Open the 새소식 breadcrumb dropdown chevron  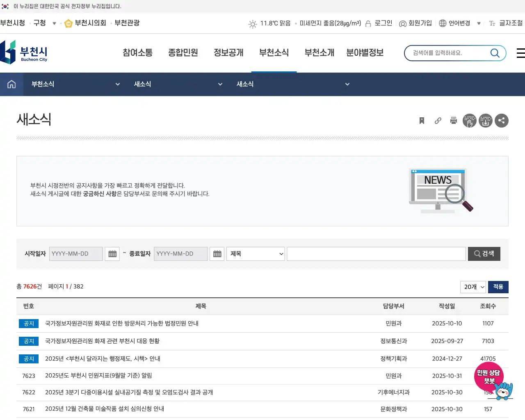pos(220,84)
